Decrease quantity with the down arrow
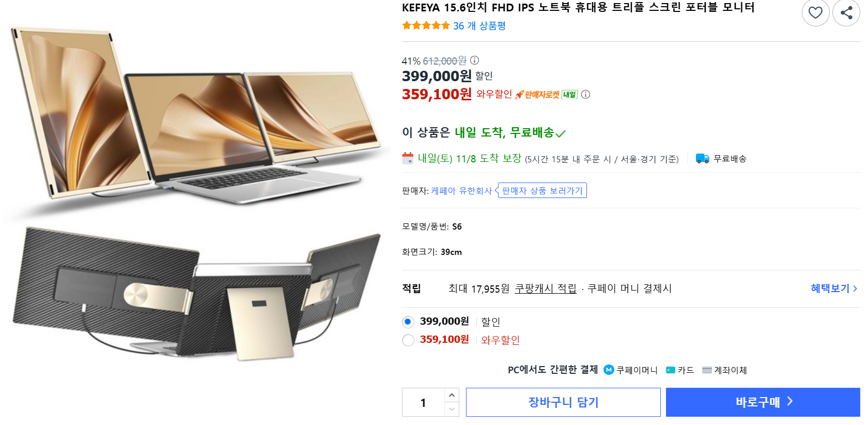Screen dimensions: 868x425 point(452,409)
